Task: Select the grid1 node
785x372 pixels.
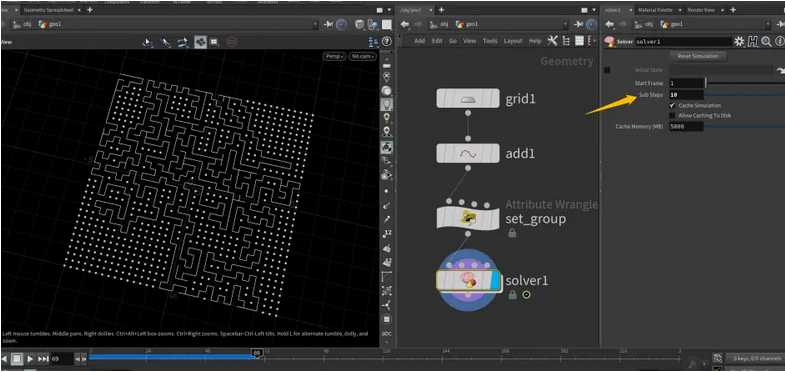Action: pos(468,98)
